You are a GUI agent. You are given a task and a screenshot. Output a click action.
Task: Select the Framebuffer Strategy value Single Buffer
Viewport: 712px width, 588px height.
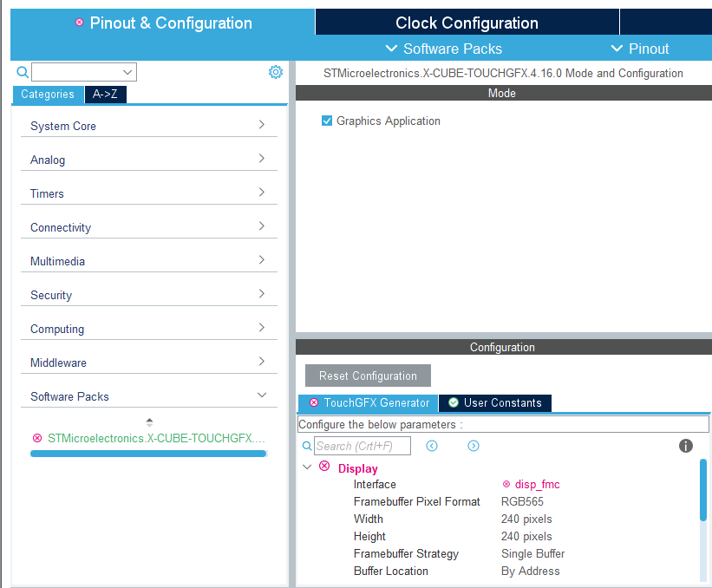[533, 553]
